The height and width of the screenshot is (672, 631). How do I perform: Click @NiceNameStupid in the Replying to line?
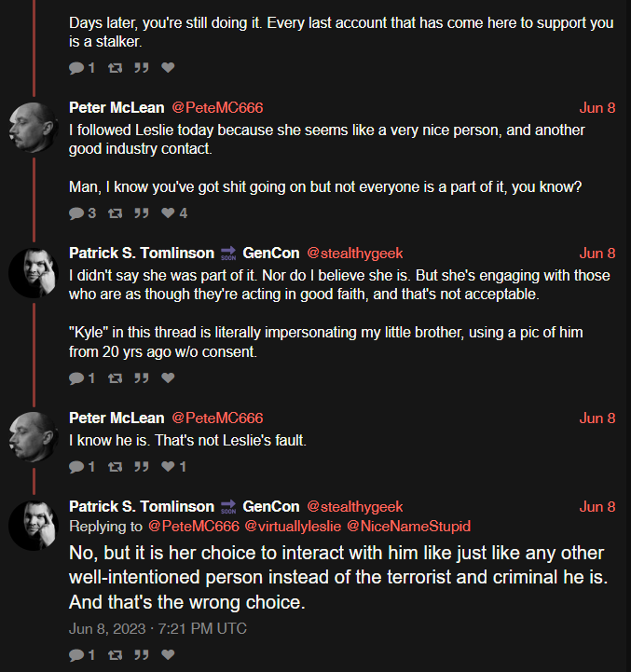pos(408,526)
